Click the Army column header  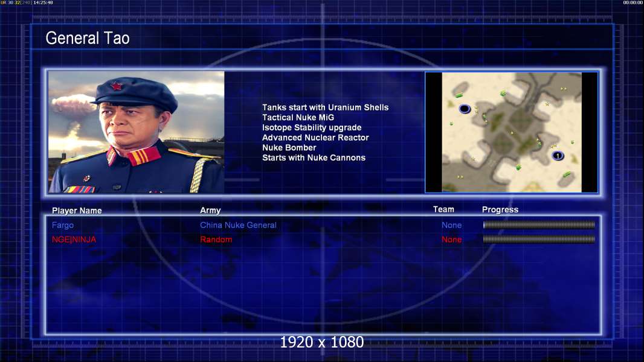point(210,211)
